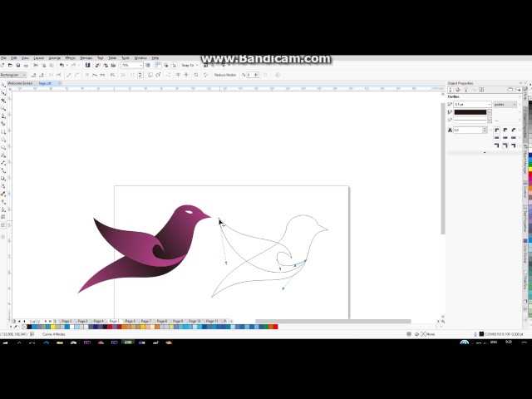The image size is (532, 399).
Task: Click the horizontal scrollbar below canvas
Action: click(332, 322)
